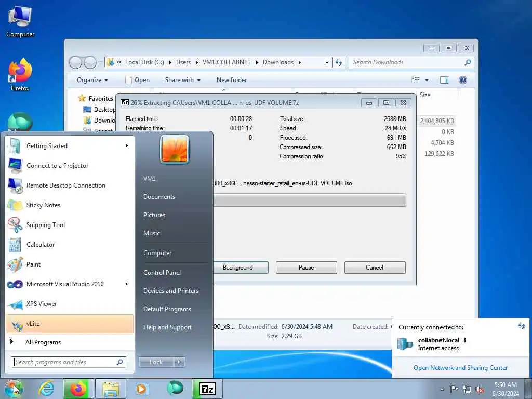This screenshot has width=532, height=399.
Task: Click the Open button in Explorer toolbar
Action: (137, 80)
